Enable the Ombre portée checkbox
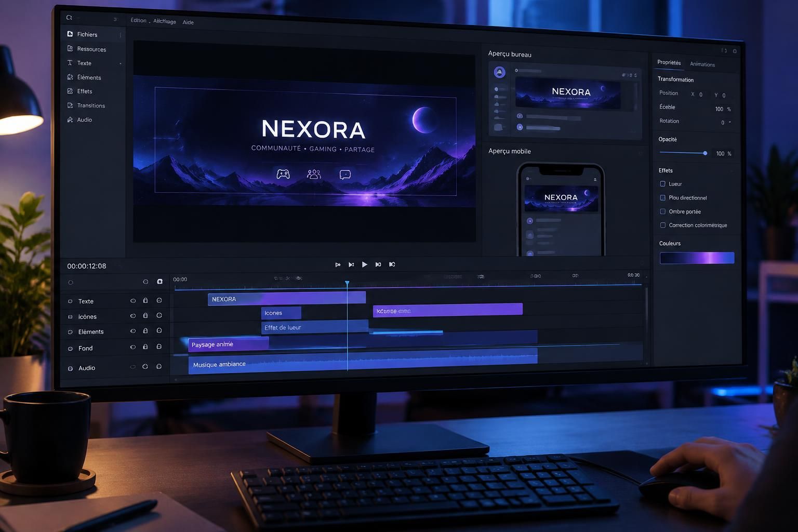 click(x=662, y=211)
